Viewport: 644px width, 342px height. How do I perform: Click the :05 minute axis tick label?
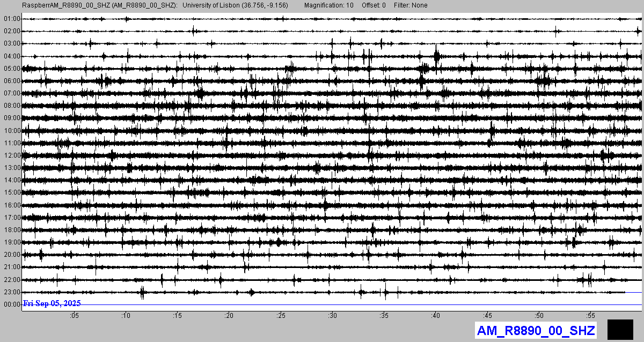[74, 315]
